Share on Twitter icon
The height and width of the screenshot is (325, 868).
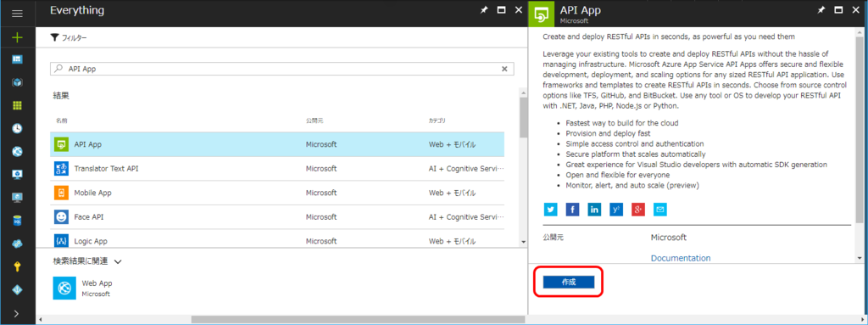(550, 209)
